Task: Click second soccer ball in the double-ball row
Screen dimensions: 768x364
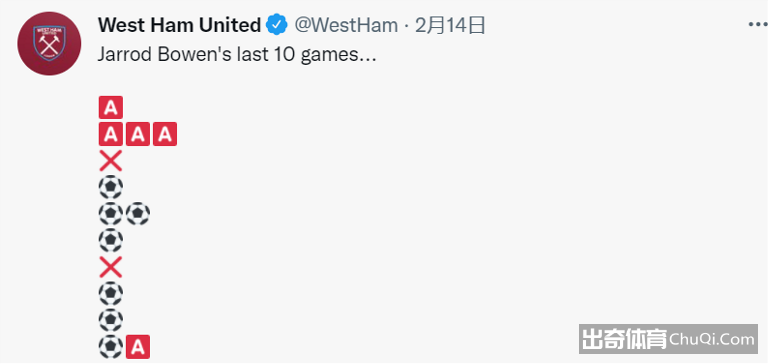Action: point(138,214)
